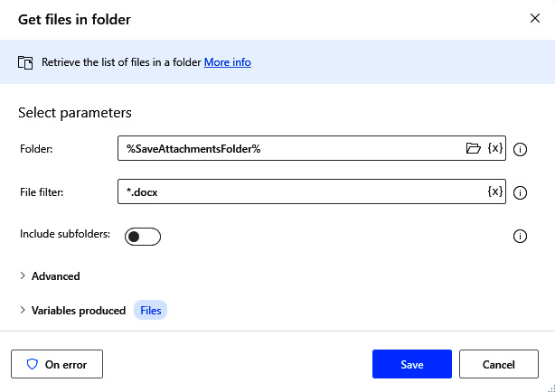
Task: Click the files icon in the info banner
Action: [25, 62]
